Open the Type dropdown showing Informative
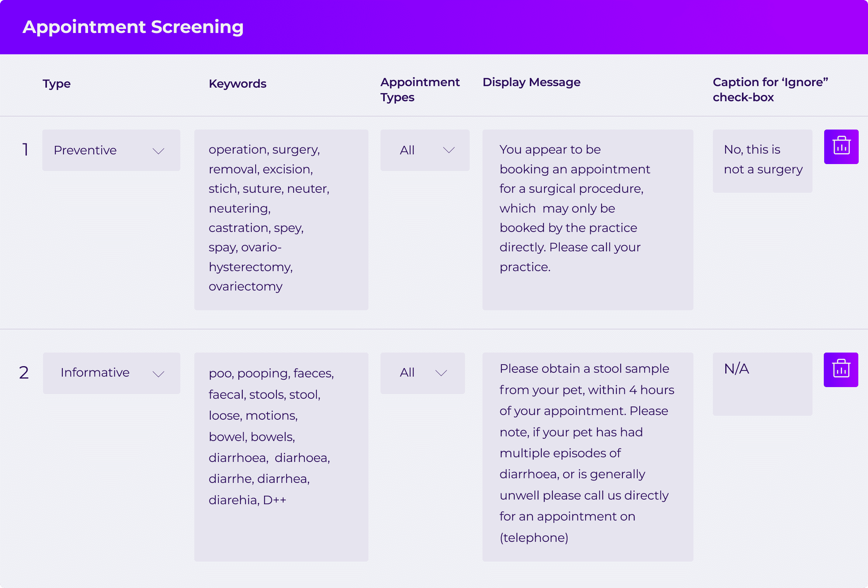This screenshot has width=868, height=588. pos(112,373)
